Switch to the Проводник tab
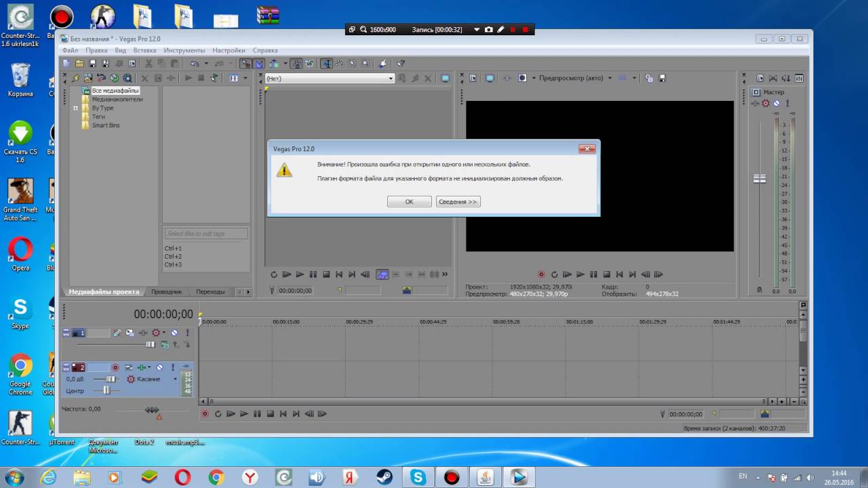 166,291
